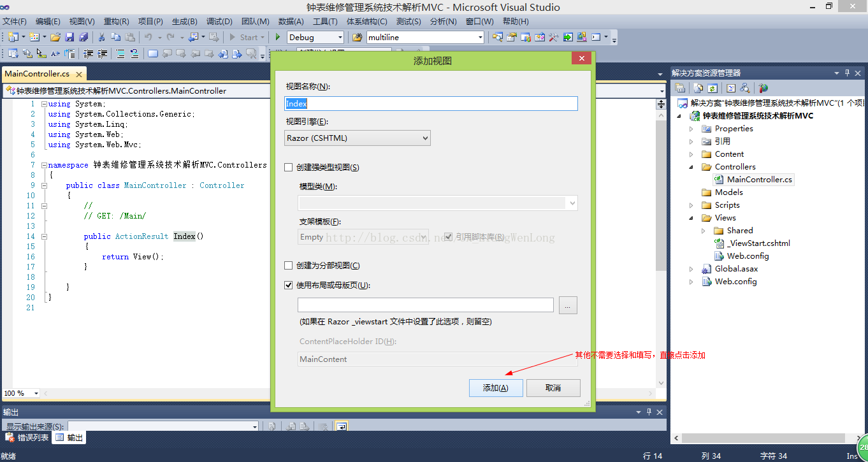This screenshot has width=868, height=462.
Task: Open the 支架模板 Empty dropdown
Action: pyautogui.click(x=363, y=237)
